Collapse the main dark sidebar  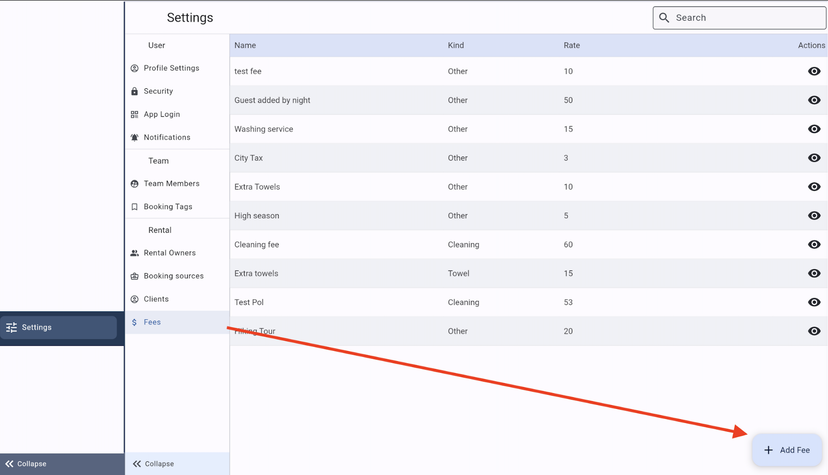point(62,464)
